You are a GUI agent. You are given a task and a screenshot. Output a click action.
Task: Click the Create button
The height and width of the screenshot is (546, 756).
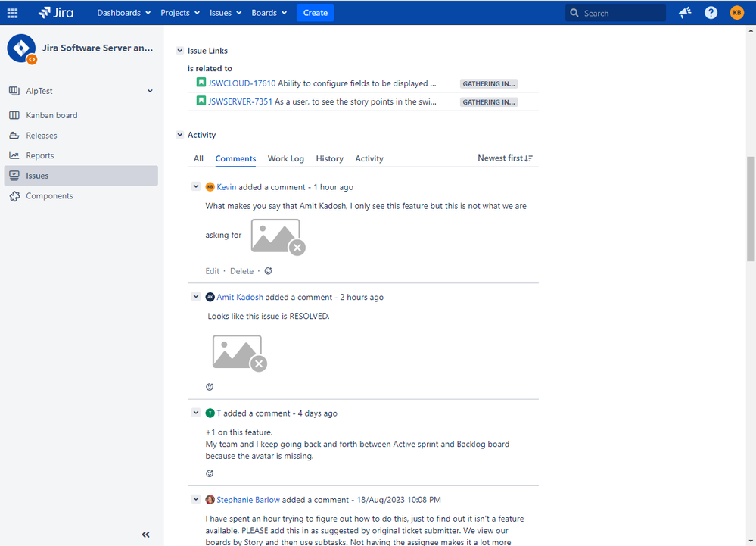coord(316,13)
